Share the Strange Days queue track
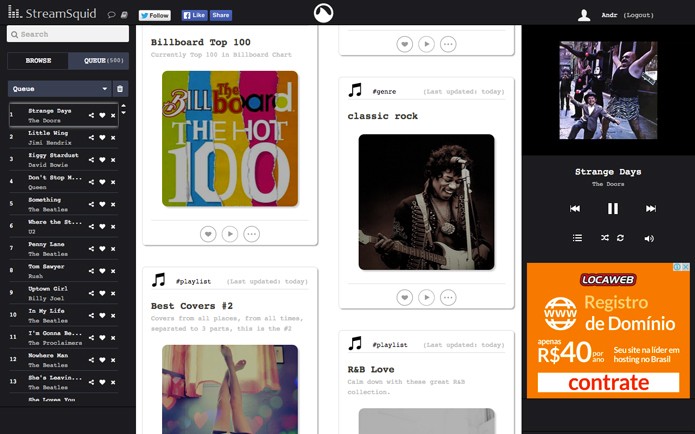The height and width of the screenshot is (434, 695). pos(91,115)
